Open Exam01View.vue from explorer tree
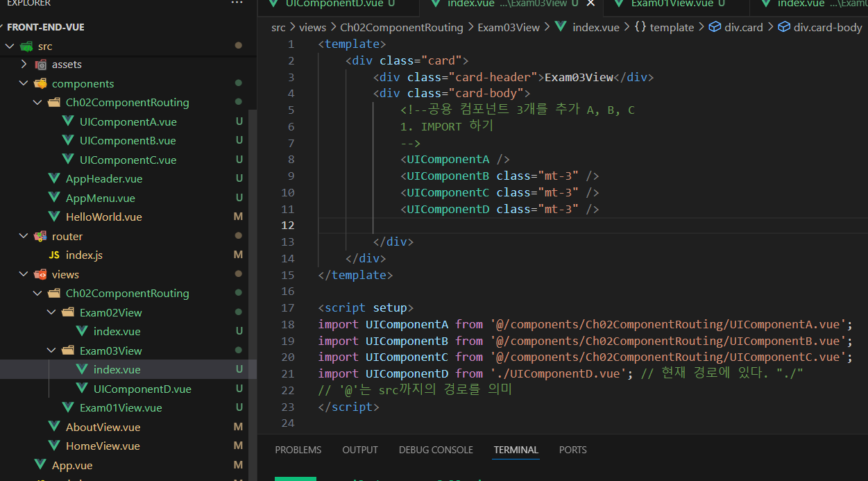868x481 pixels. 121,407
